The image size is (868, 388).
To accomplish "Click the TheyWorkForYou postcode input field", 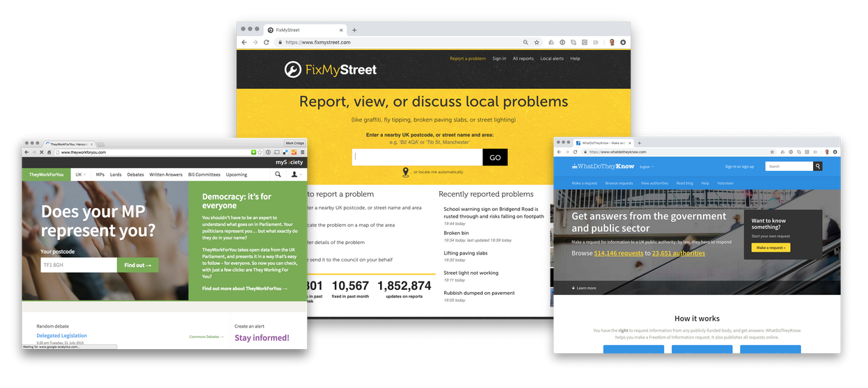I will pyautogui.click(x=79, y=265).
